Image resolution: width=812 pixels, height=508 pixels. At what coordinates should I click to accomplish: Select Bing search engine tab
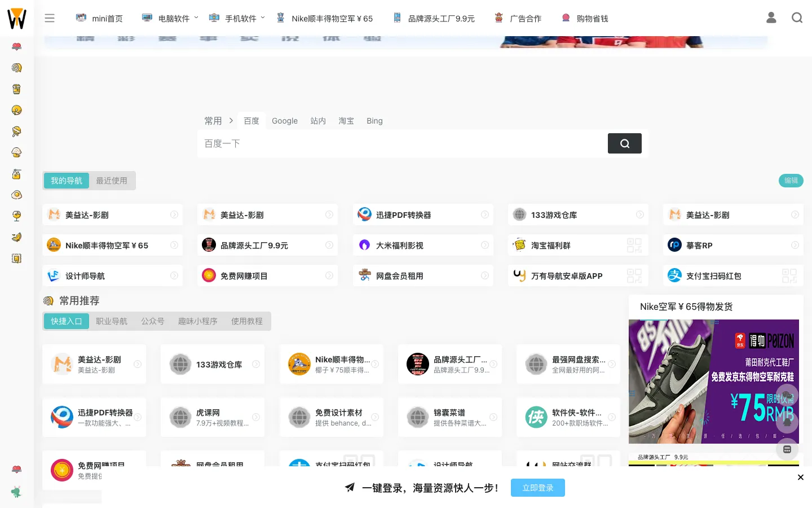(374, 121)
